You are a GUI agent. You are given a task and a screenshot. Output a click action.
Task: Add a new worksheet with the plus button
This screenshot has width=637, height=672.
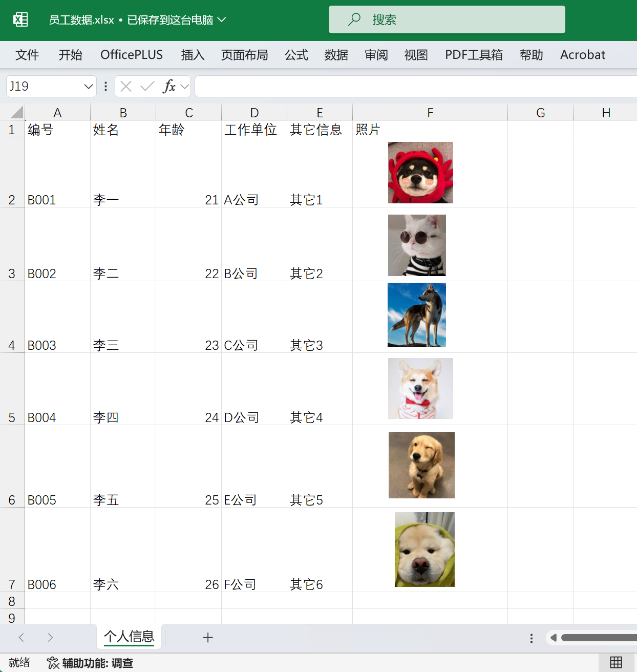208,638
